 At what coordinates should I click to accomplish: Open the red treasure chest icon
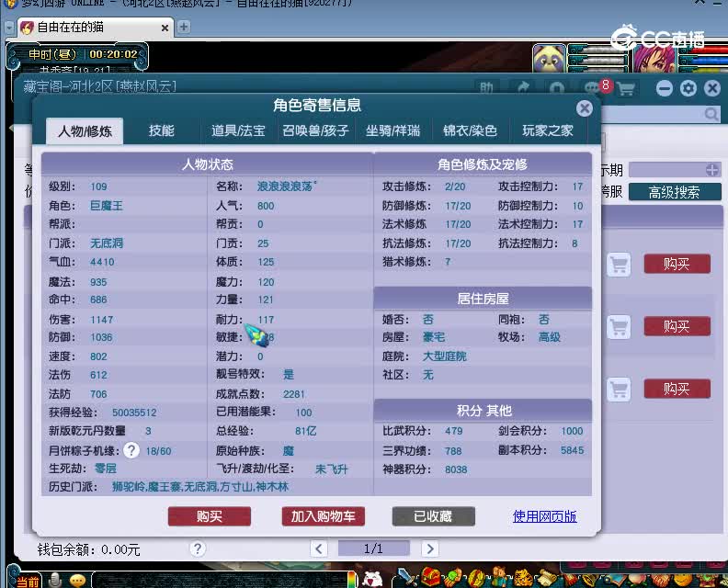[x=430, y=577]
